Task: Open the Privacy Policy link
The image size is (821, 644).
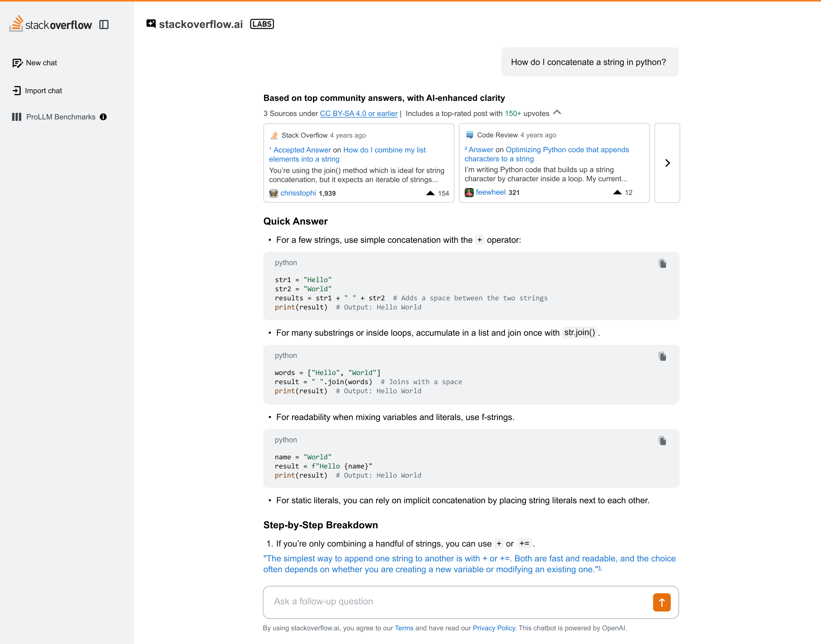Action: (x=494, y=628)
